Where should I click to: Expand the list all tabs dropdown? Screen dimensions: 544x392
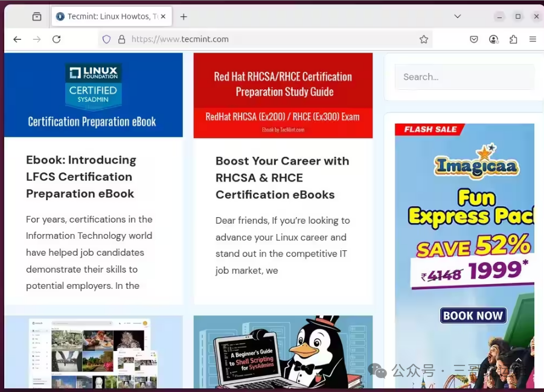tap(459, 16)
